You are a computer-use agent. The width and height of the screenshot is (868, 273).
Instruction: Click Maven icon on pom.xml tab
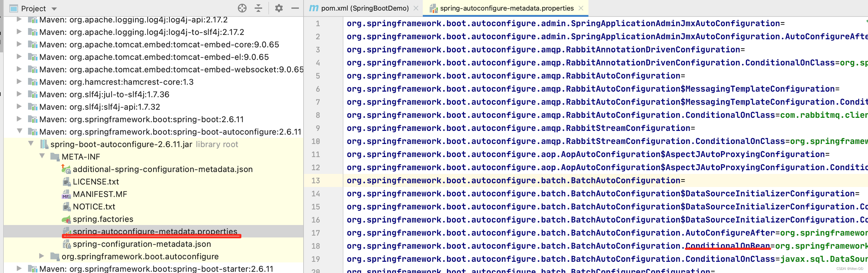[x=314, y=8]
